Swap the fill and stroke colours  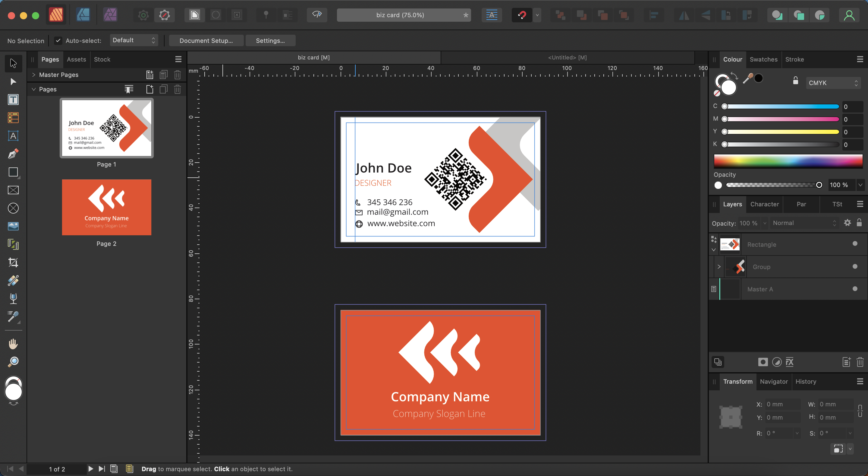[x=734, y=76]
